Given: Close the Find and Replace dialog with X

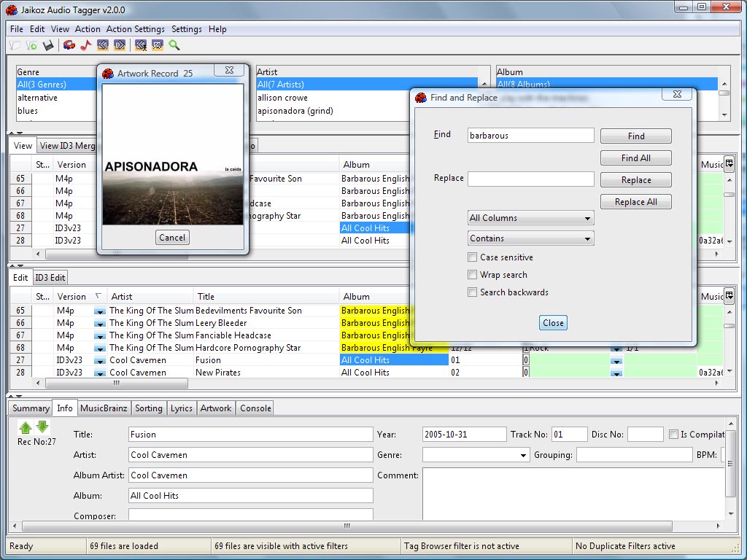Looking at the screenshot, I should coord(677,95).
